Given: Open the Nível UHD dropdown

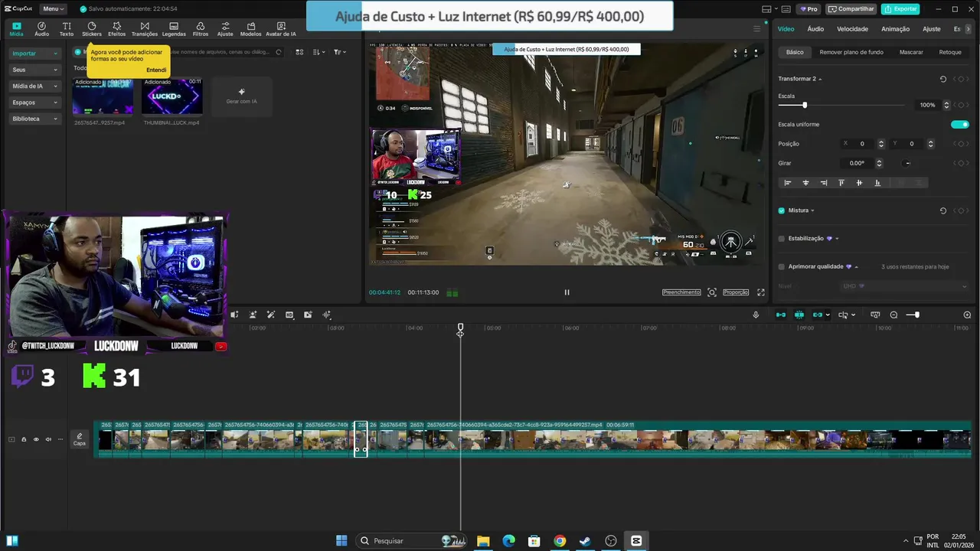Looking at the screenshot, I should 906,286.
